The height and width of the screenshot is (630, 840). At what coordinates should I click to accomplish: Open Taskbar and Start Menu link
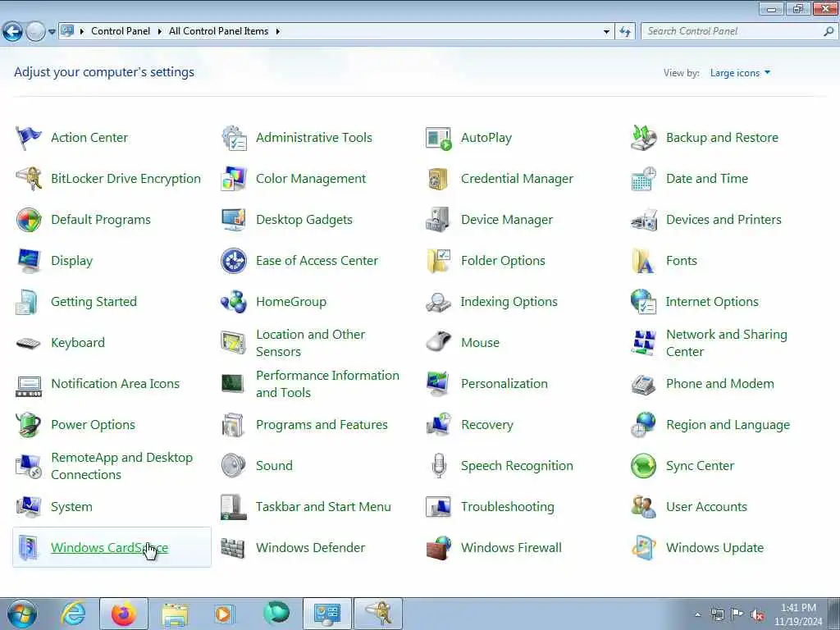click(x=323, y=507)
